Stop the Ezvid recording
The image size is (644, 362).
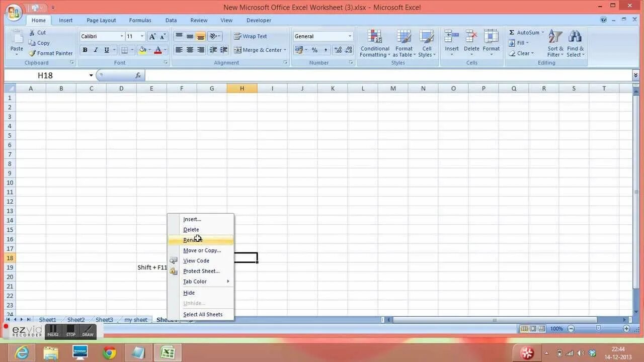pos(71,331)
